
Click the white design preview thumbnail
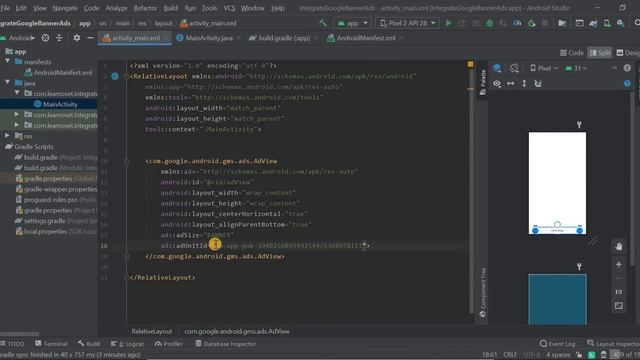pos(557,183)
